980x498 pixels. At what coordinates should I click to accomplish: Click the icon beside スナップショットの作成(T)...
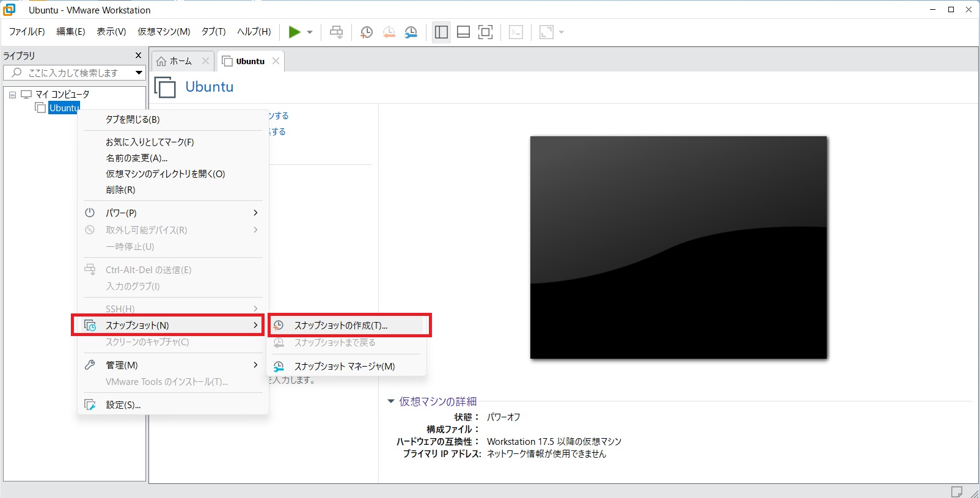pos(279,326)
